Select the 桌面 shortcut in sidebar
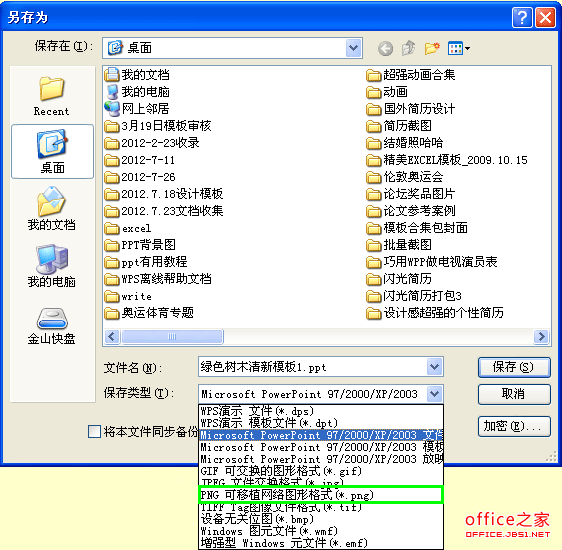 click(52, 152)
